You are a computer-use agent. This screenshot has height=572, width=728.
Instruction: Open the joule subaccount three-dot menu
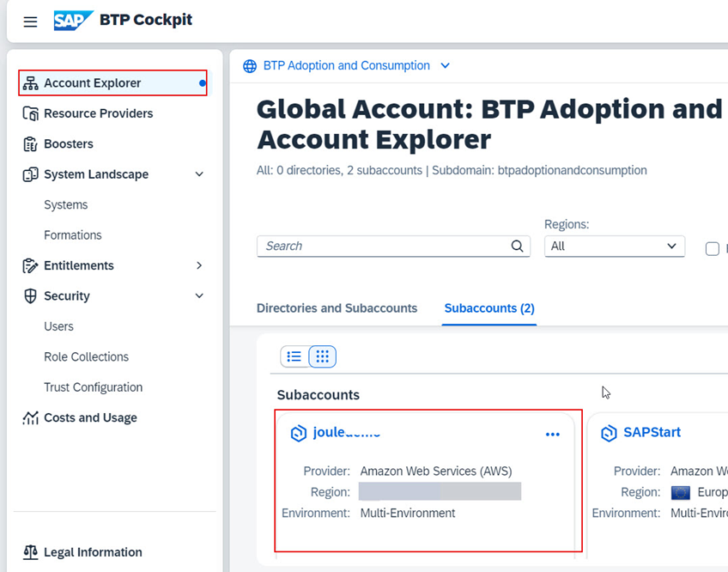coord(553,435)
